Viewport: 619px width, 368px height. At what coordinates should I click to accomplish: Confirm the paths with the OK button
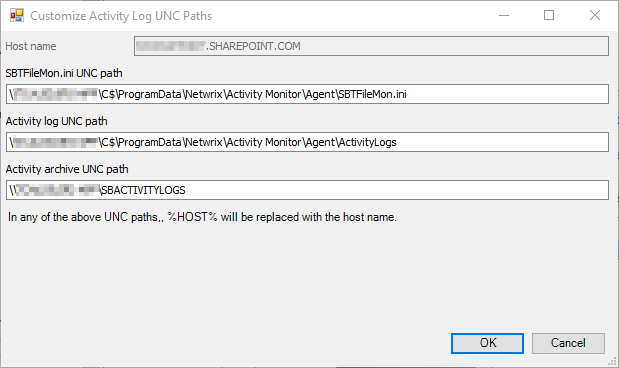point(488,343)
